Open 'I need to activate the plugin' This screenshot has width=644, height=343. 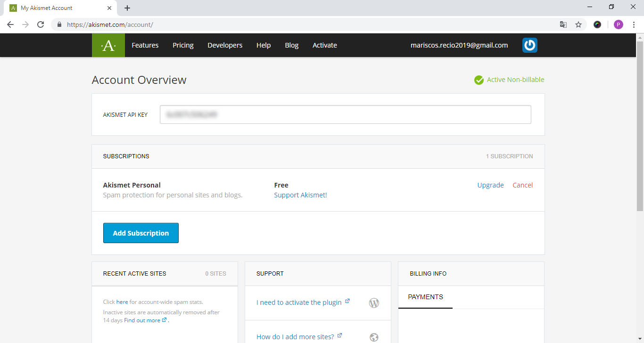(x=299, y=302)
